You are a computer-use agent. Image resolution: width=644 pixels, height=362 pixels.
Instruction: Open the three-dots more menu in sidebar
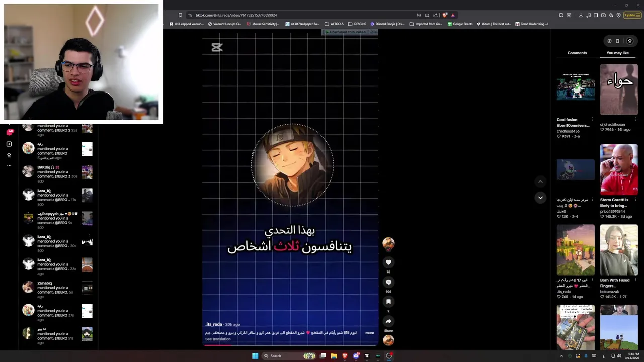point(9,165)
